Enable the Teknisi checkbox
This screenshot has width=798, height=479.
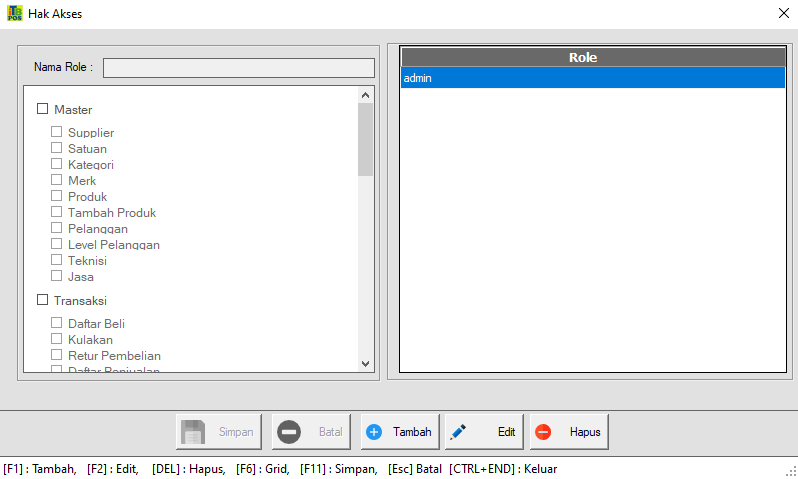pyautogui.click(x=56, y=260)
